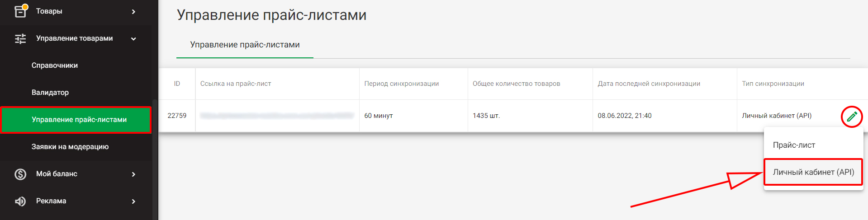Viewport: 868px width, 220px height.
Task: Click the Товары box icon in sidebar
Action: (x=21, y=11)
